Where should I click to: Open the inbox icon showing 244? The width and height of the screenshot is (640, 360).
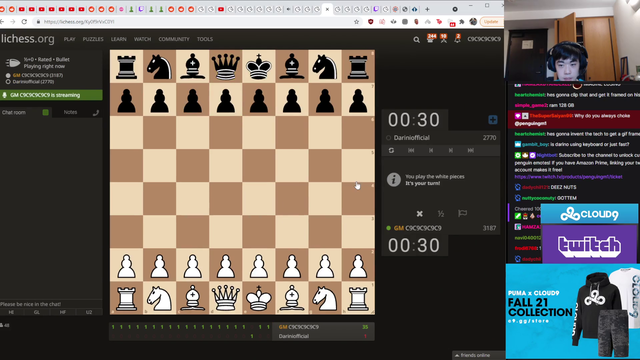pyautogui.click(x=431, y=39)
